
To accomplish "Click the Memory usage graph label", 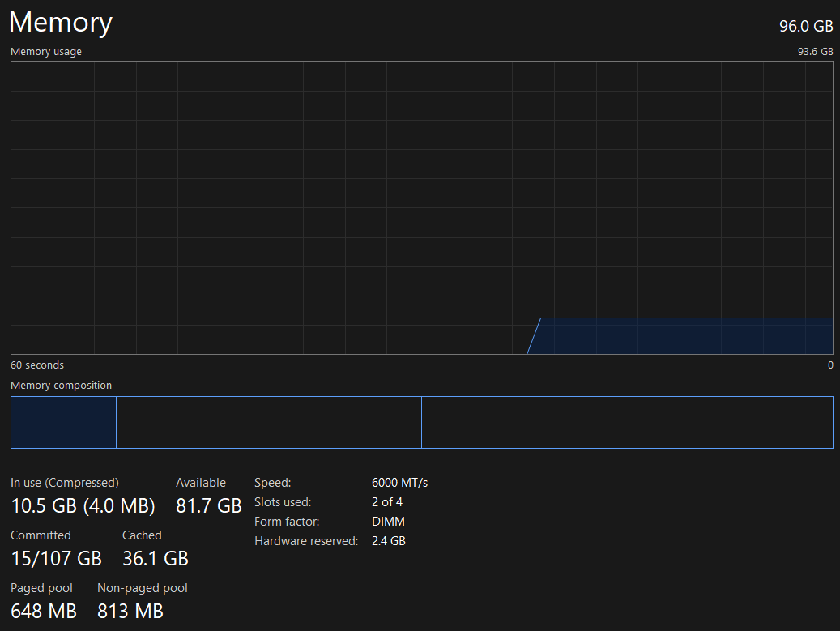I will tap(46, 51).
